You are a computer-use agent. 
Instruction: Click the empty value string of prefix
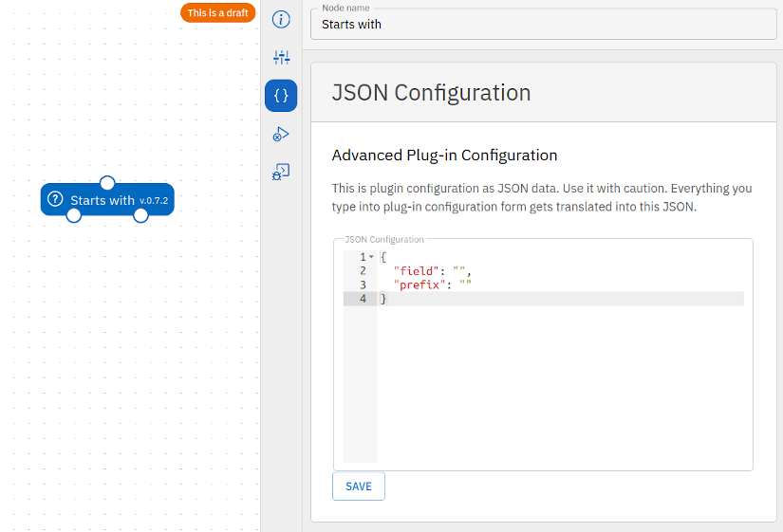pos(465,284)
